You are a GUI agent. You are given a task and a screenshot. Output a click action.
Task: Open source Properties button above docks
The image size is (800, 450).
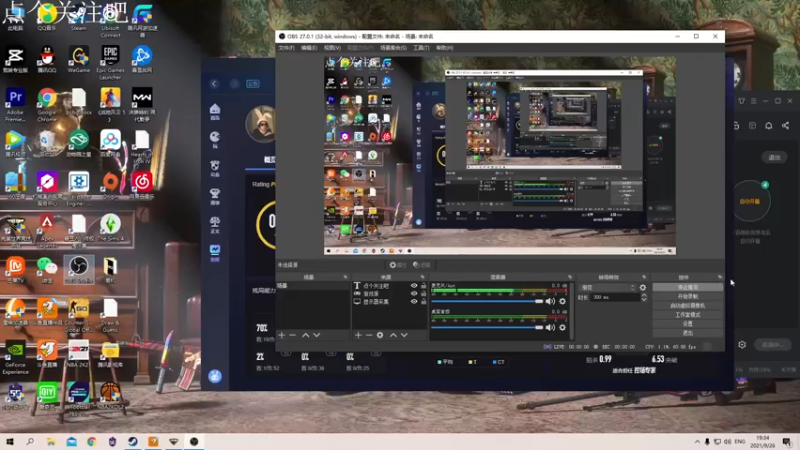(x=398, y=265)
